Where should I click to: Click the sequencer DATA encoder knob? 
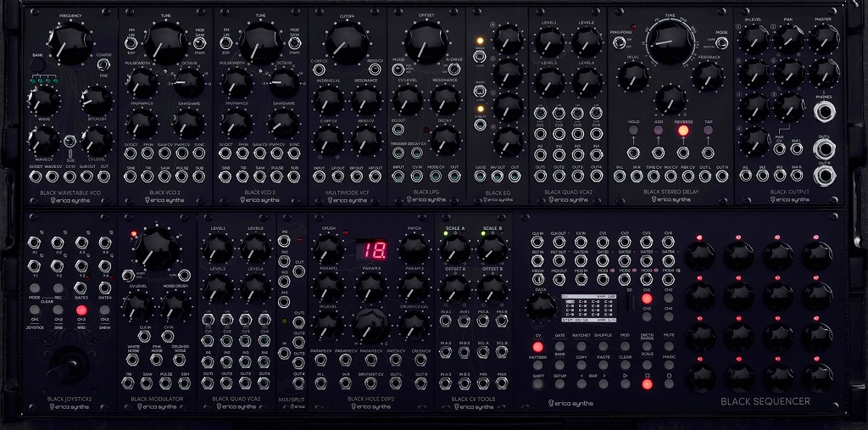click(541, 306)
